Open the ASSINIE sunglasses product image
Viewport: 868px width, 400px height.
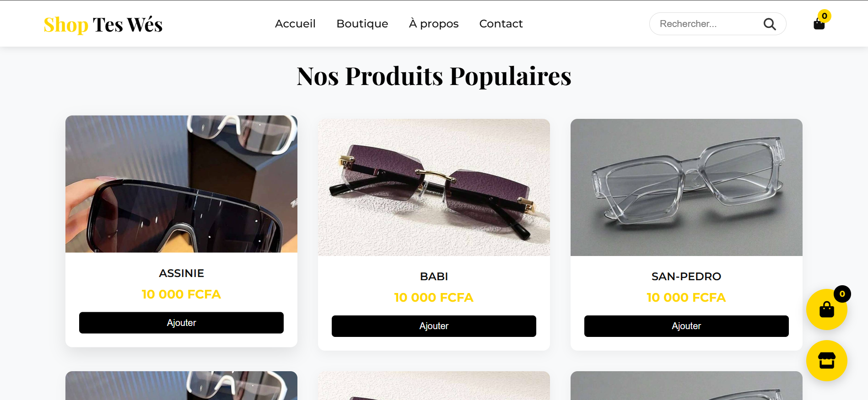pos(181,184)
